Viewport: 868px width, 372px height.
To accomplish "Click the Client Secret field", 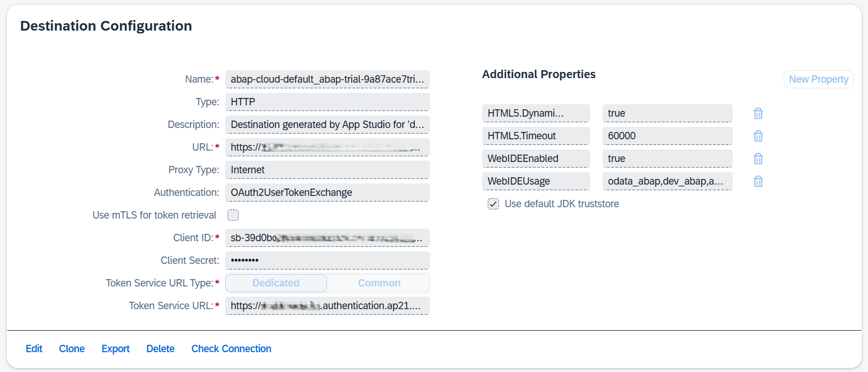I will click(327, 260).
